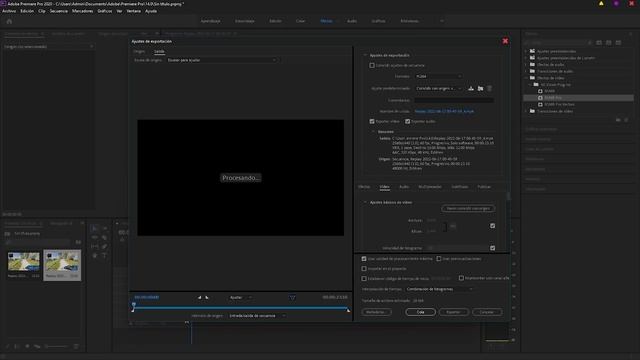Select the Pen tool in the Tools panel

[x=104, y=247]
